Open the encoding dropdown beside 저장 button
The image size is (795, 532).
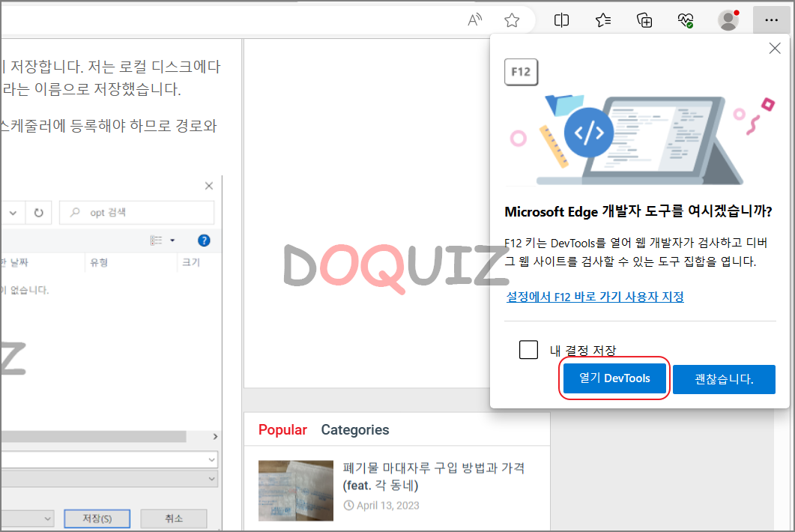[47, 519]
